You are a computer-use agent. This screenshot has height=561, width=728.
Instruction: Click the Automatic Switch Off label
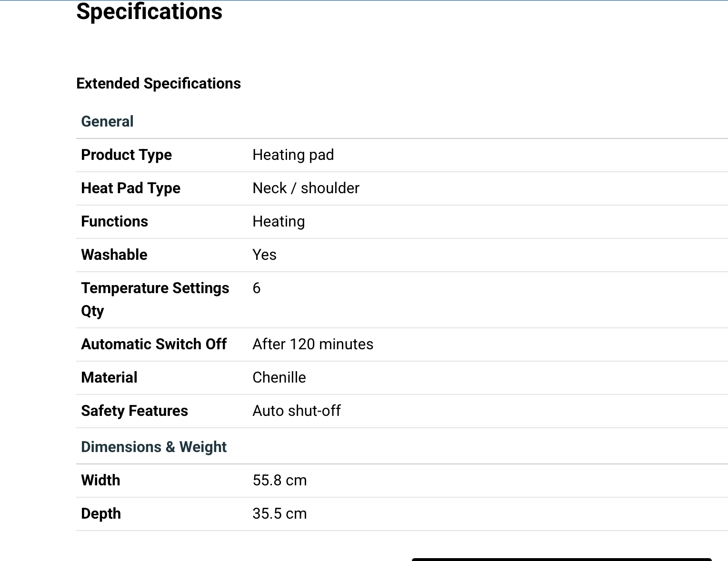point(153,344)
